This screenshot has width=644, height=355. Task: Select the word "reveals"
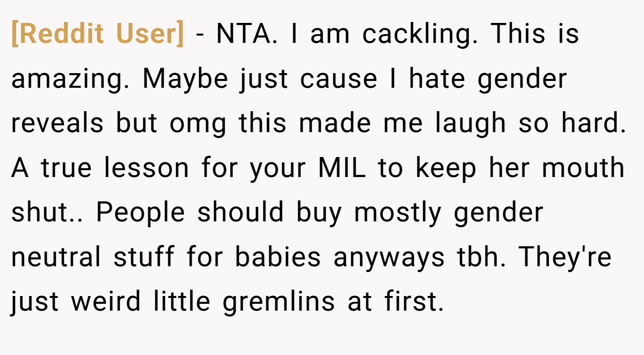[57, 123]
